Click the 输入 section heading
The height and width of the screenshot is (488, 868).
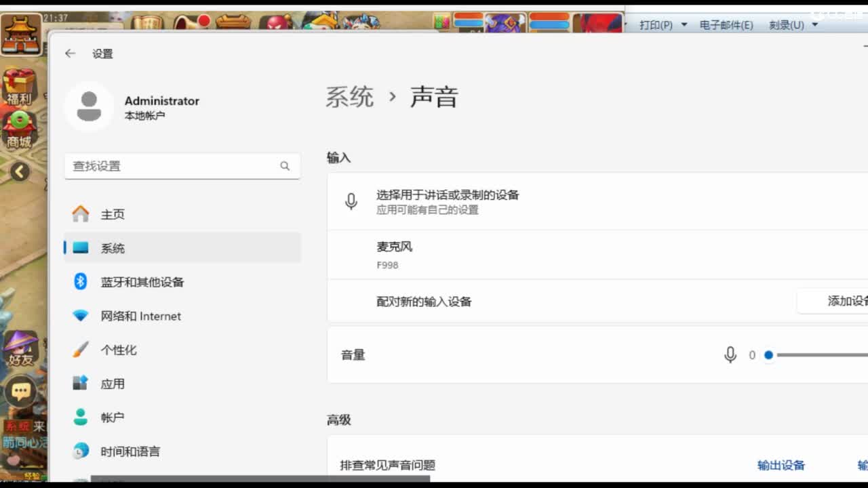[x=339, y=158]
